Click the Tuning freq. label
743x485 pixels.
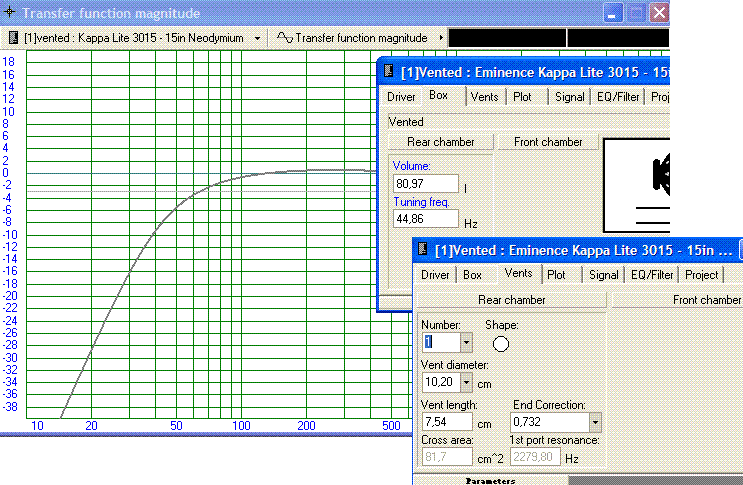pos(421,202)
